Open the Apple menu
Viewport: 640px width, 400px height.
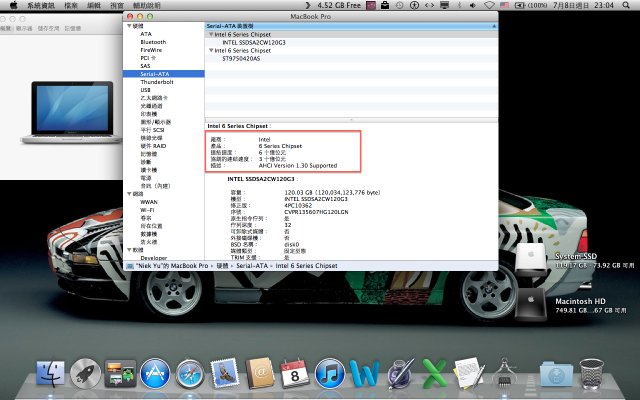coord(13,5)
